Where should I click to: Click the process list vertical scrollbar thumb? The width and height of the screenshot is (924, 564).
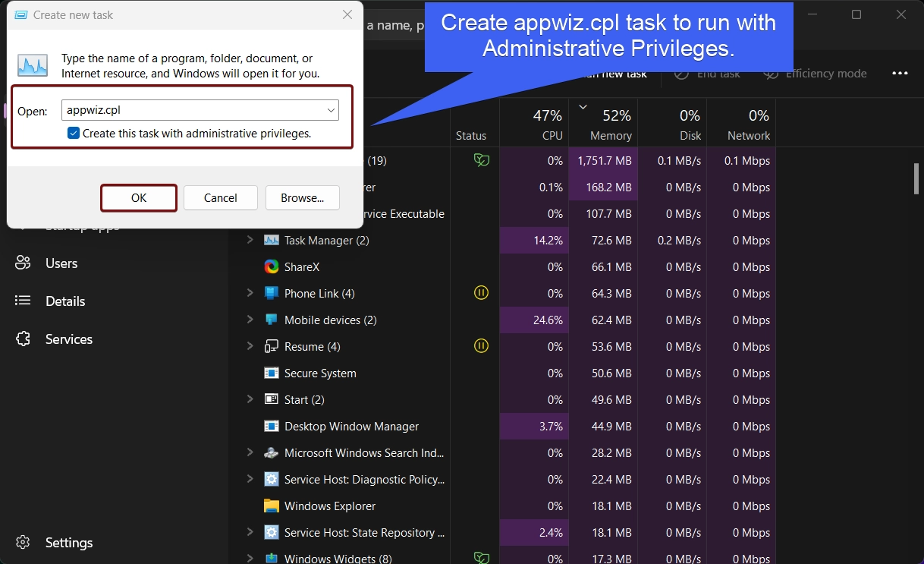pyautogui.click(x=916, y=178)
